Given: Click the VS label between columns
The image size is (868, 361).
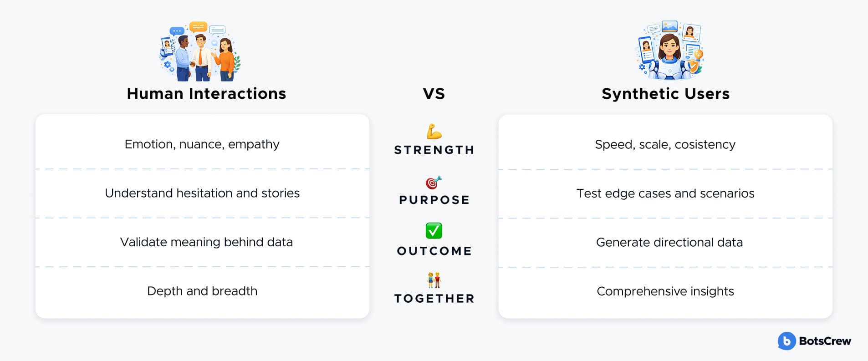Looking at the screenshot, I should click(x=434, y=94).
